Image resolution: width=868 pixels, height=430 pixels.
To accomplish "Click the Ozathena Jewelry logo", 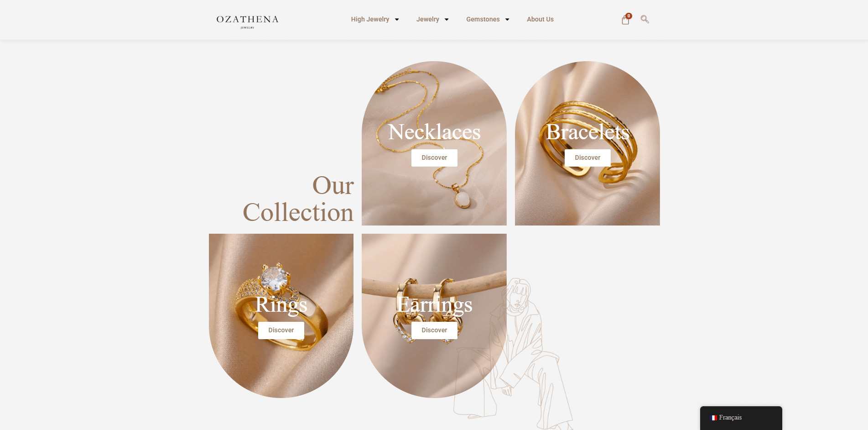I will (247, 21).
